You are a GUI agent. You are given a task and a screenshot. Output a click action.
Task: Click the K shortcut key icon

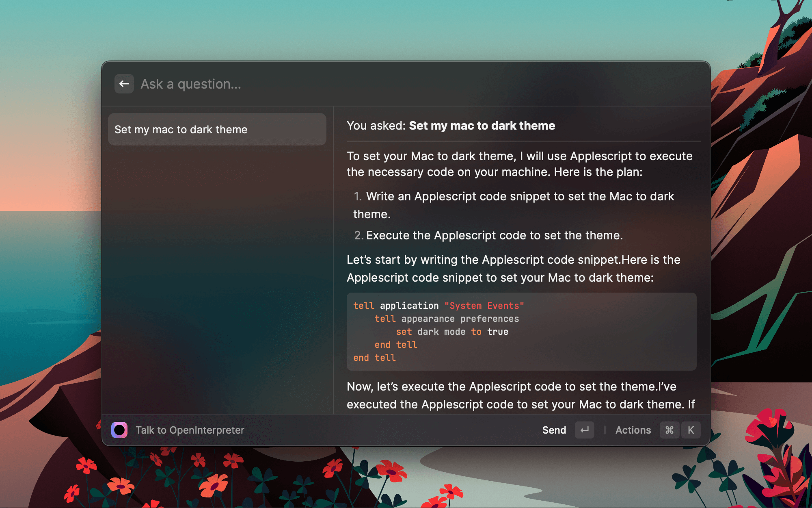pyautogui.click(x=690, y=430)
